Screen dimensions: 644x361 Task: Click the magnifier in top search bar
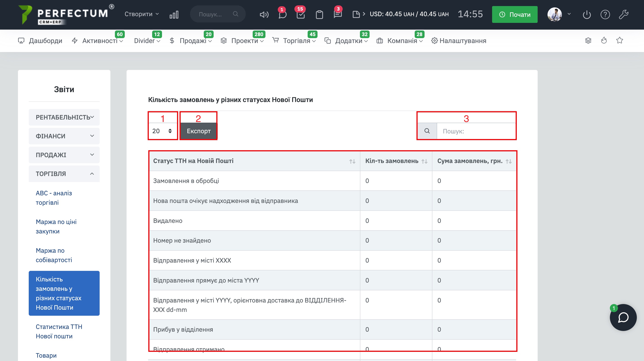235,14
